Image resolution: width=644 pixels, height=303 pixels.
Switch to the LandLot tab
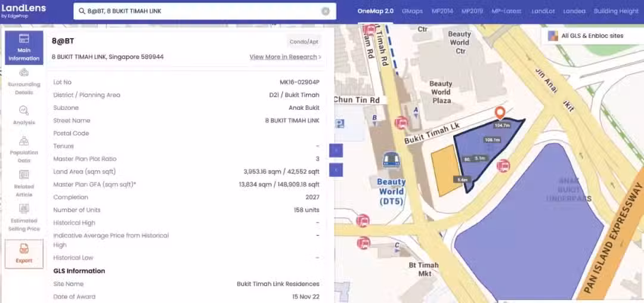(543, 11)
